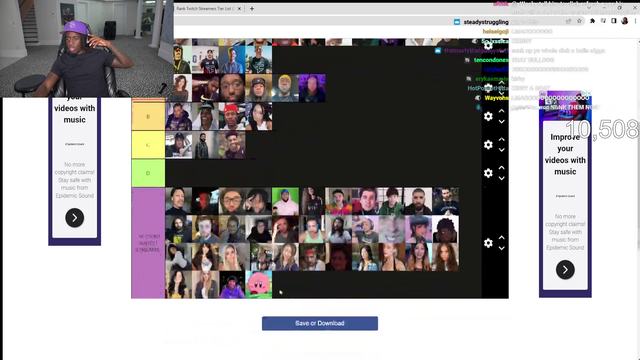The height and width of the screenshot is (360, 640).
Task: Open settings gear for the C tier row
Action: click(488, 144)
